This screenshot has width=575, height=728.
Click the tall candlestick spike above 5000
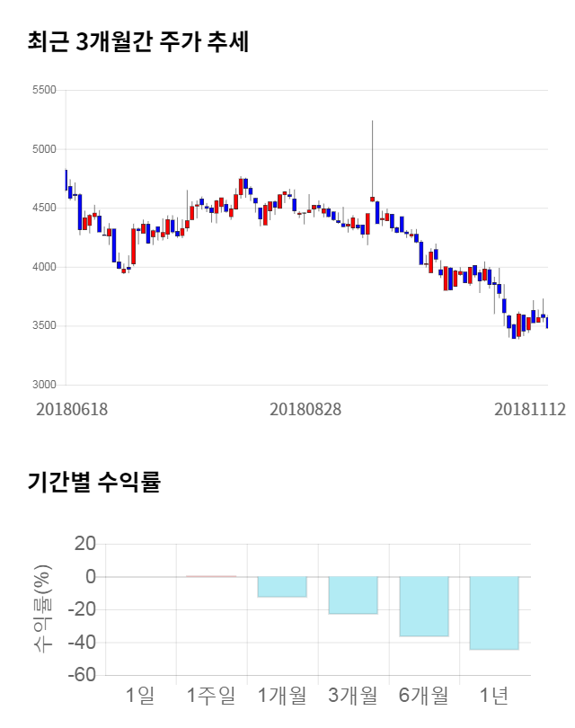pos(372,157)
